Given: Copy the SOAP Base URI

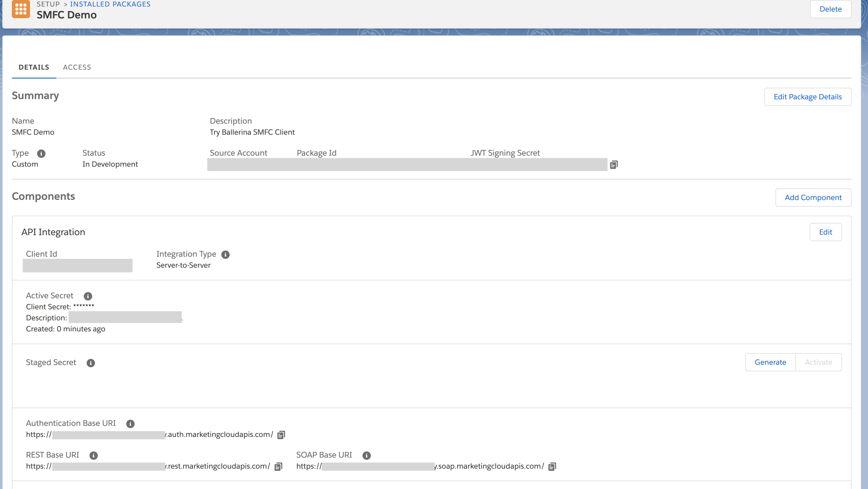Looking at the screenshot, I should 552,467.
